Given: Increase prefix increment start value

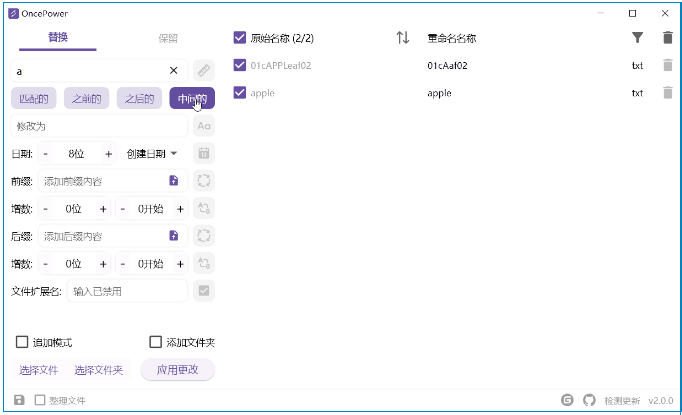Looking at the screenshot, I should coord(180,209).
